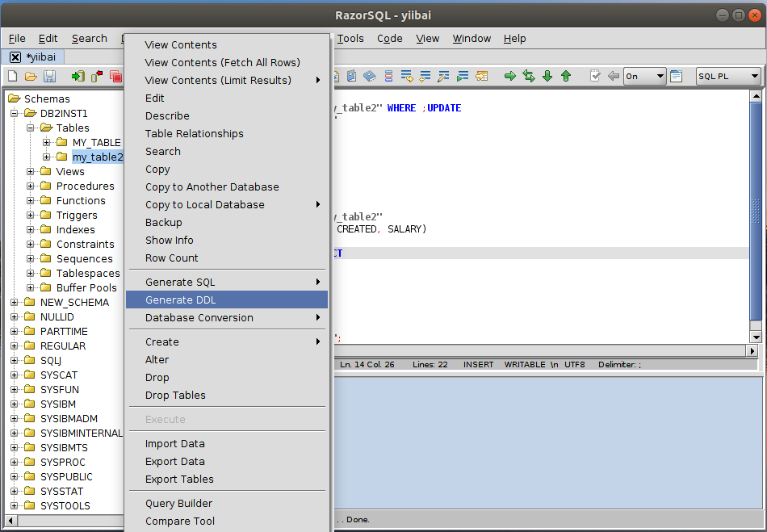This screenshot has height=532, width=767.
Task: Close the *yiibai tab with X
Action: (x=15, y=57)
